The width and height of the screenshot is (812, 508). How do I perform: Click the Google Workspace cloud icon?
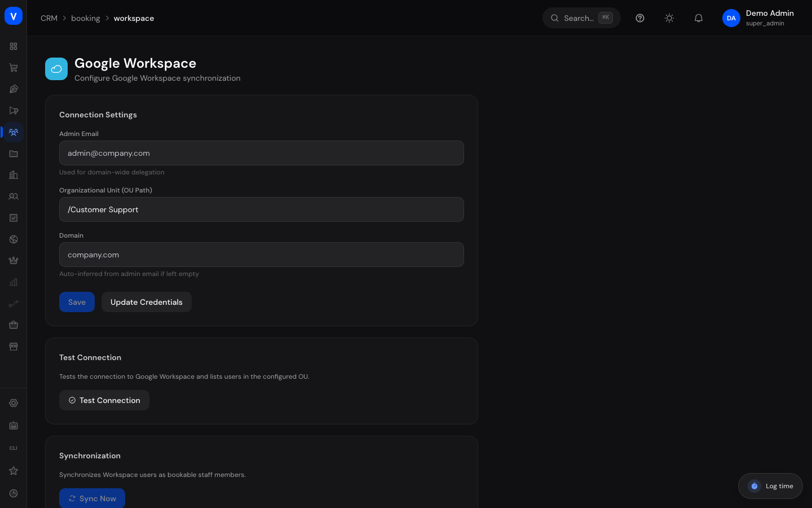(x=56, y=69)
